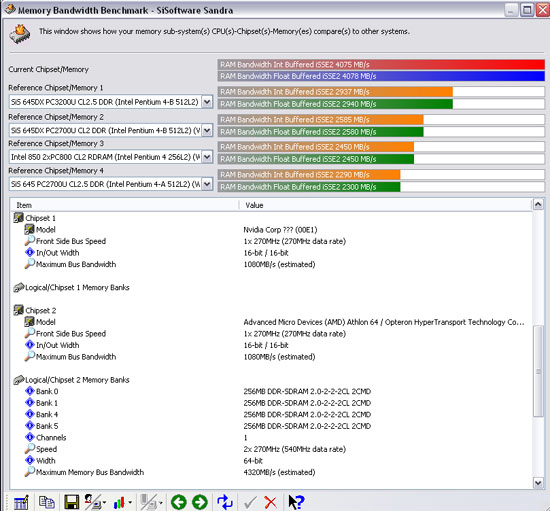Click Logical/Chipset 1 Memory Banks icon

coord(19,288)
